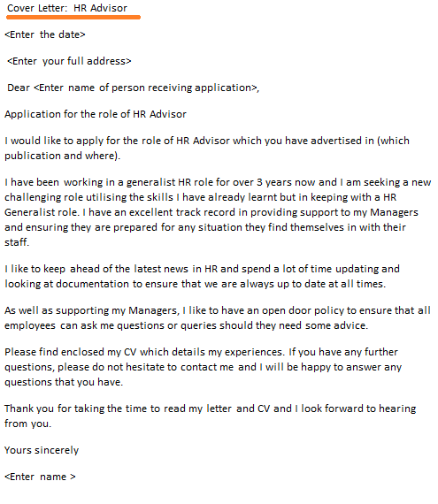The image size is (438, 504).
Task: Click the orange underline beneath the title
Action: pos(73,17)
